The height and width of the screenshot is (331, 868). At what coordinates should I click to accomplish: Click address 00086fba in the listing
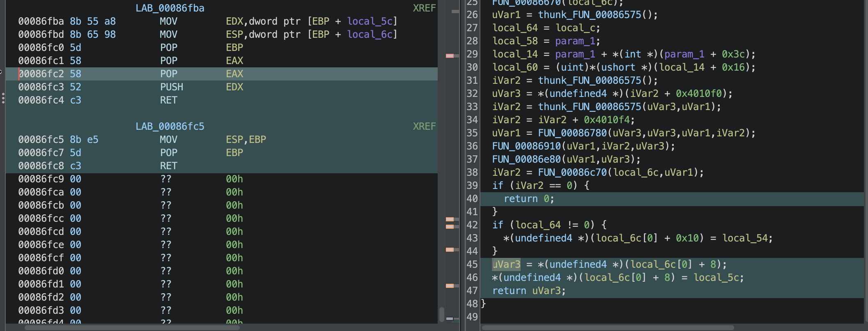pos(41,21)
